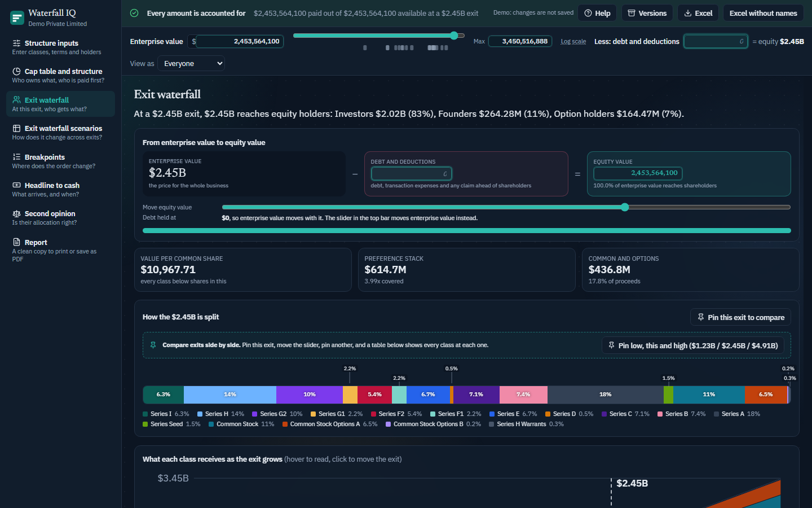
Task: Click the Headline to cash banknote icon
Action: point(16,185)
